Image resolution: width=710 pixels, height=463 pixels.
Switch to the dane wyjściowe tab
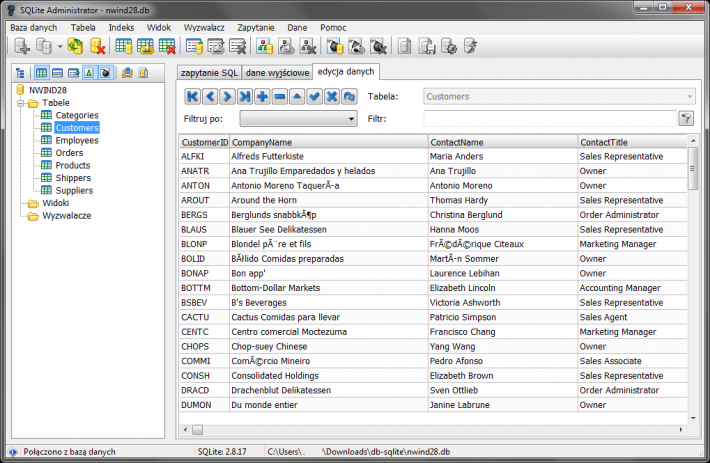point(277,73)
